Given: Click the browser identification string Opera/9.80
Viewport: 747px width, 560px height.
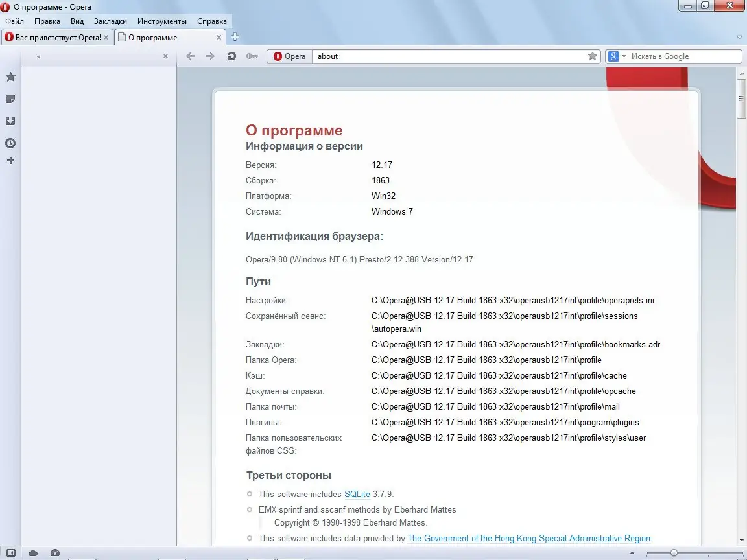Looking at the screenshot, I should [360, 259].
